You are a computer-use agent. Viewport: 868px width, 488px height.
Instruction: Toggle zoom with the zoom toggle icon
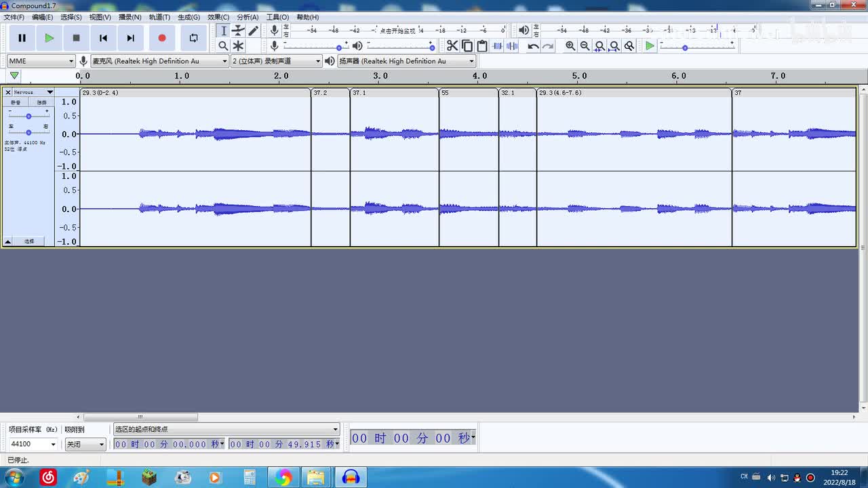629,45
